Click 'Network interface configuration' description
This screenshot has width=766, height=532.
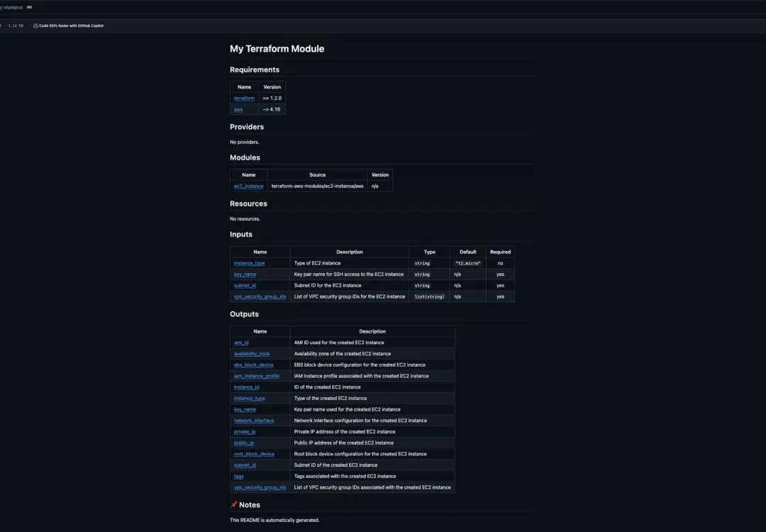(x=360, y=421)
